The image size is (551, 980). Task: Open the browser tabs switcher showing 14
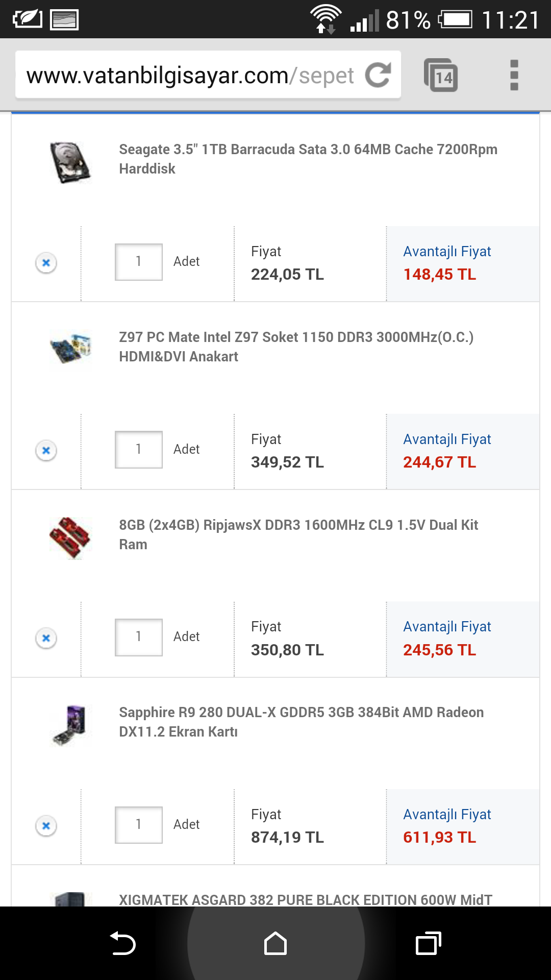(441, 76)
